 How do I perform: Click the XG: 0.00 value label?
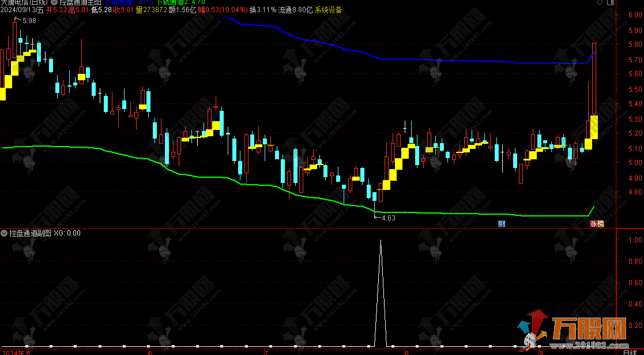tap(67, 233)
